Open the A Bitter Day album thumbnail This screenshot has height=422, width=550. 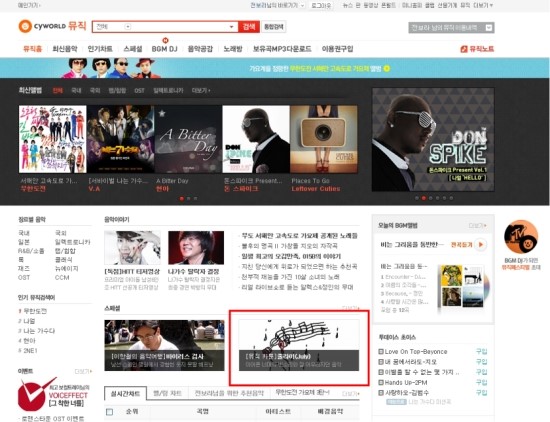pos(188,139)
